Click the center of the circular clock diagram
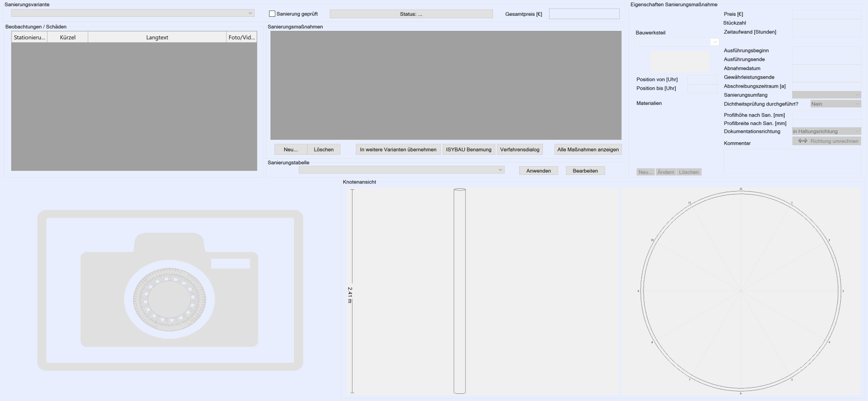The width and height of the screenshot is (868, 401). [x=740, y=291]
